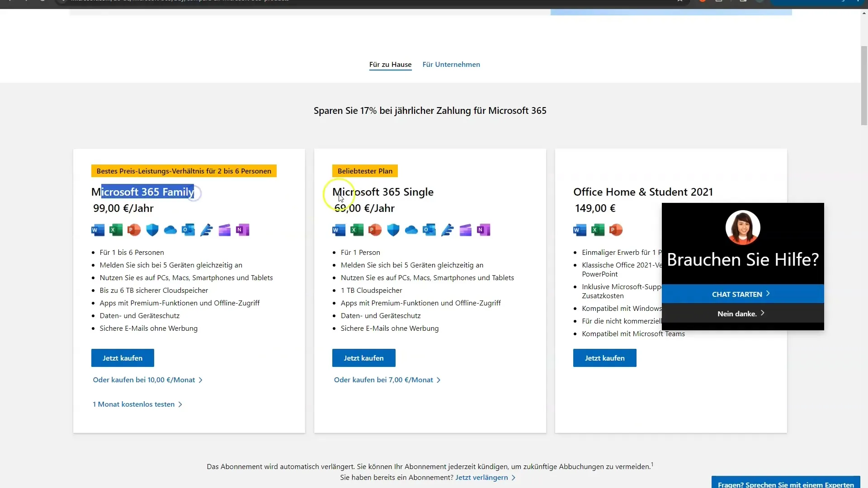The width and height of the screenshot is (868, 488).
Task: Switch to the Für Unternehmen tab
Action: (x=451, y=64)
